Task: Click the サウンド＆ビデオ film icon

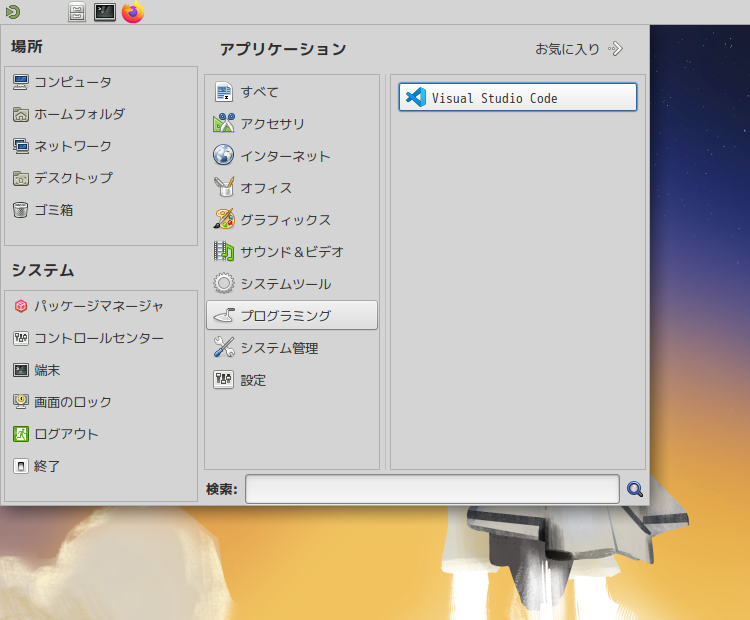Action: coord(223,252)
